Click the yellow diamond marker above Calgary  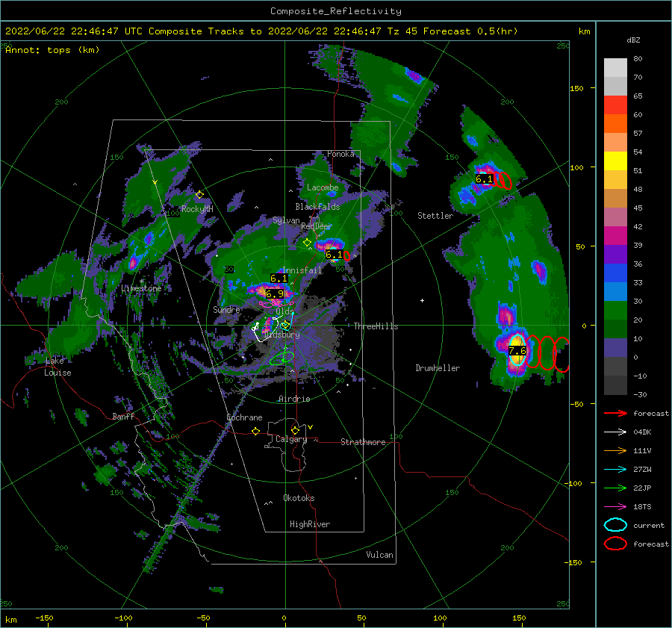(x=295, y=430)
